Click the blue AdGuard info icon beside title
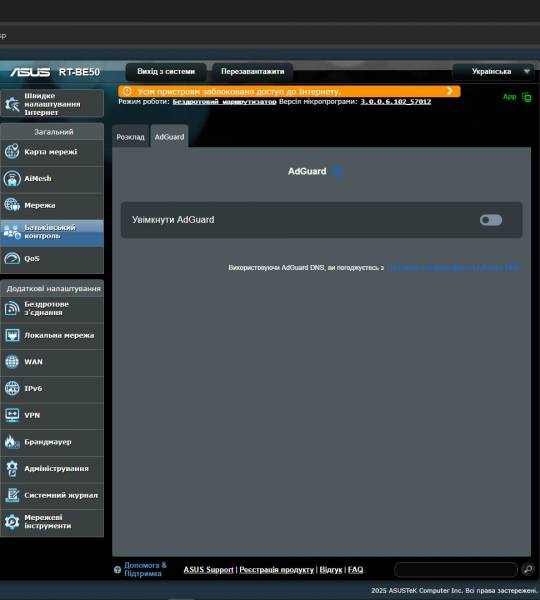540x600 pixels. pyautogui.click(x=337, y=171)
